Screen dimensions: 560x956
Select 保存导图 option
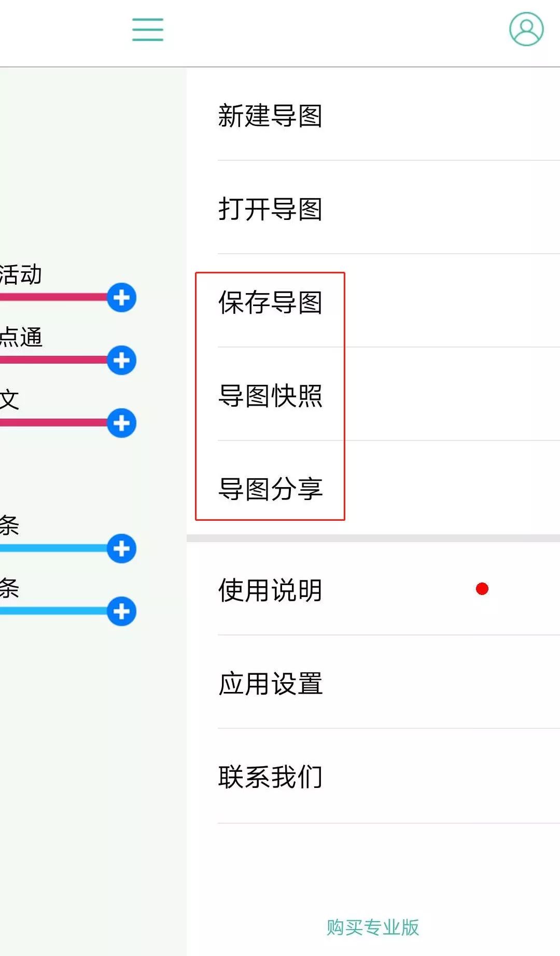373,302
